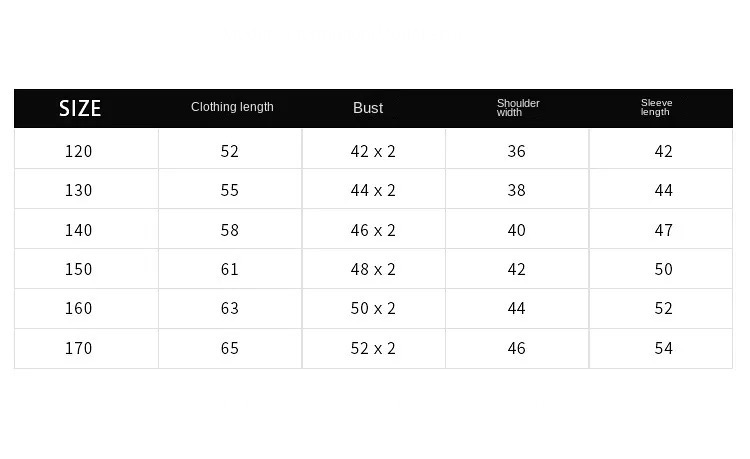Select size 160 cell
The image size is (750, 459).
[x=78, y=308]
